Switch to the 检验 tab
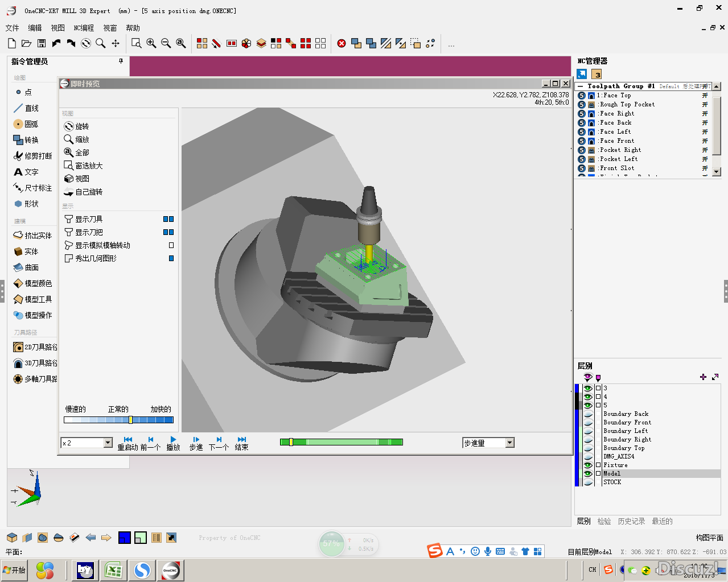 click(604, 521)
